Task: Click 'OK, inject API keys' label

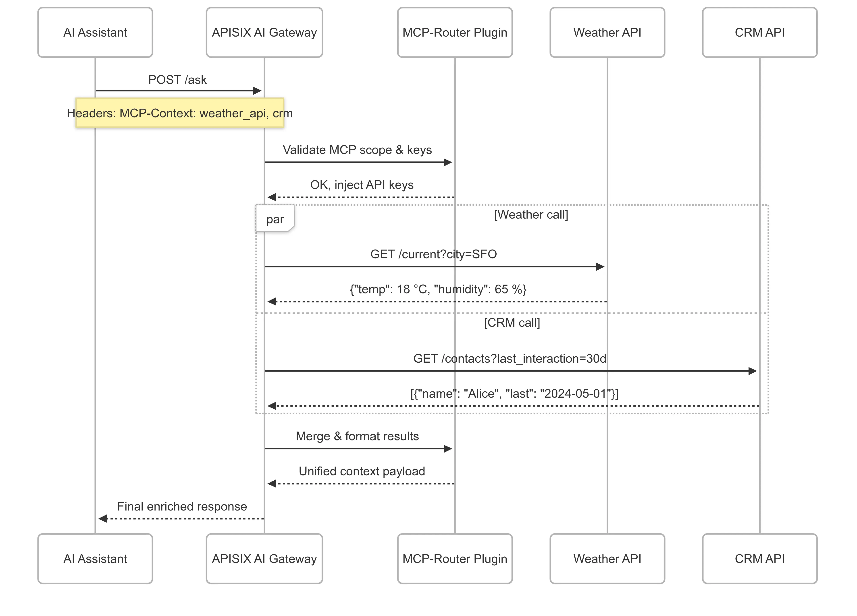Action: (x=362, y=185)
